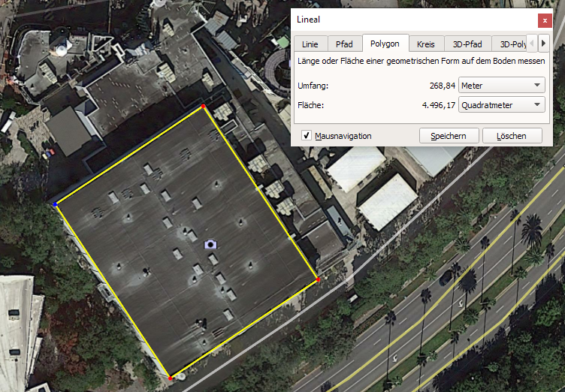Toggle the Mausnavigation checkbox
The height and width of the screenshot is (392, 565).
coord(307,136)
